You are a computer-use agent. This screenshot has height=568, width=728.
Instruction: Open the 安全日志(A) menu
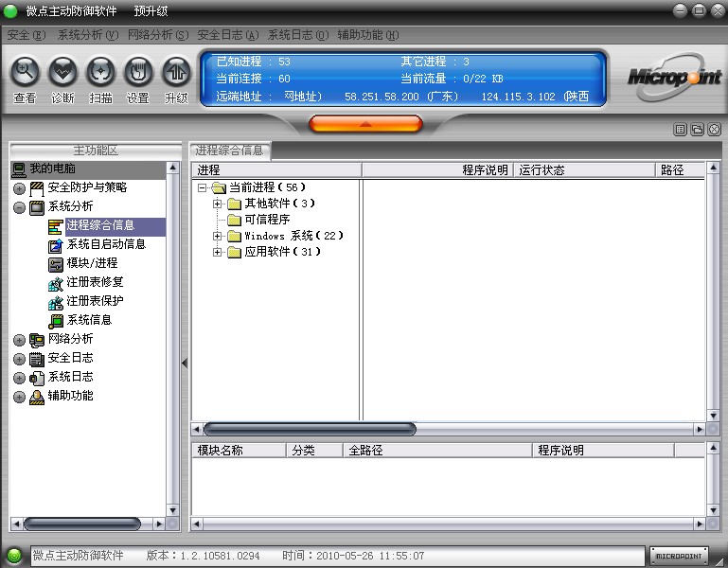coord(228,35)
